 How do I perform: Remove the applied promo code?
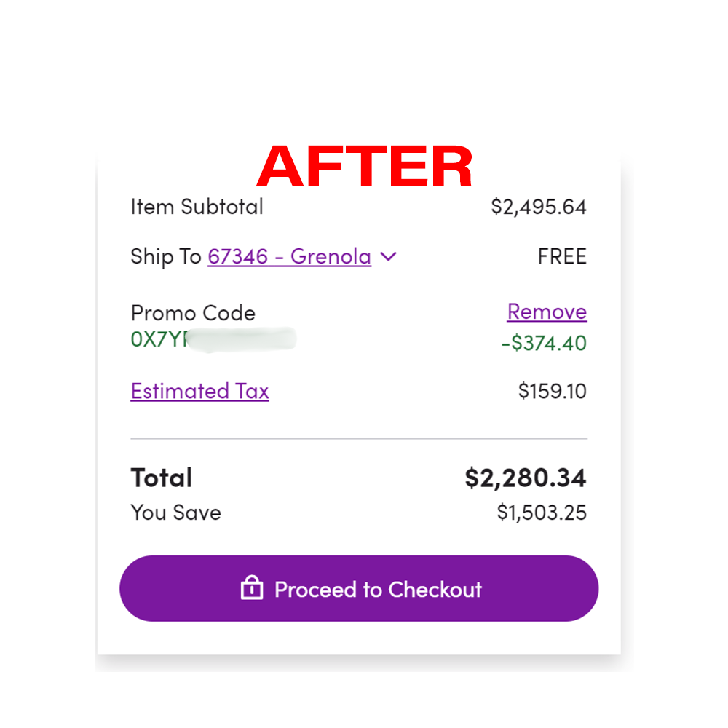[547, 312]
